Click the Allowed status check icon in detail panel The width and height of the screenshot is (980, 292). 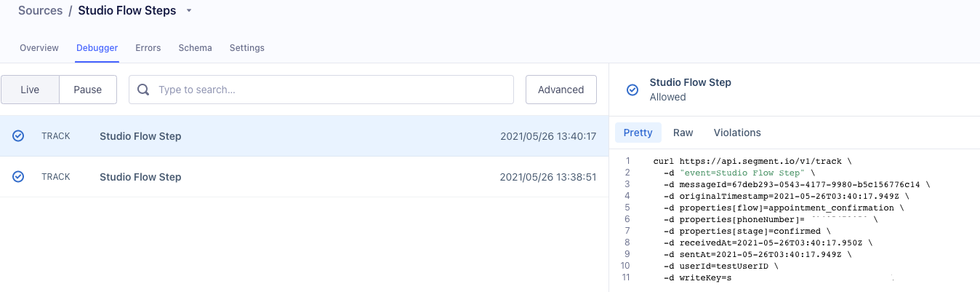(x=632, y=90)
